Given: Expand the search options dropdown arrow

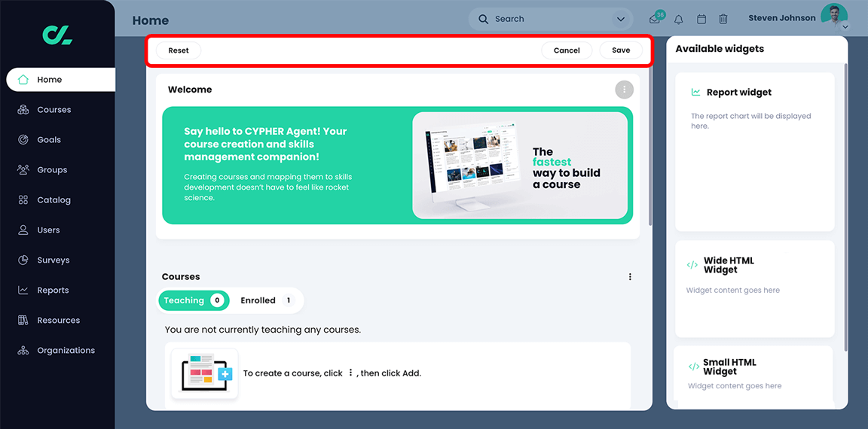Looking at the screenshot, I should (x=620, y=20).
